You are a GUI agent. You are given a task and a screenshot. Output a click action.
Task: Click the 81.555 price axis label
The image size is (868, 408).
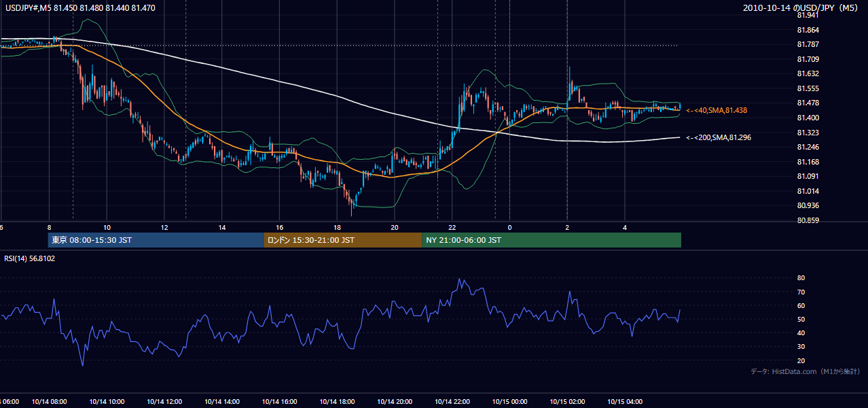click(x=808, y=88)
